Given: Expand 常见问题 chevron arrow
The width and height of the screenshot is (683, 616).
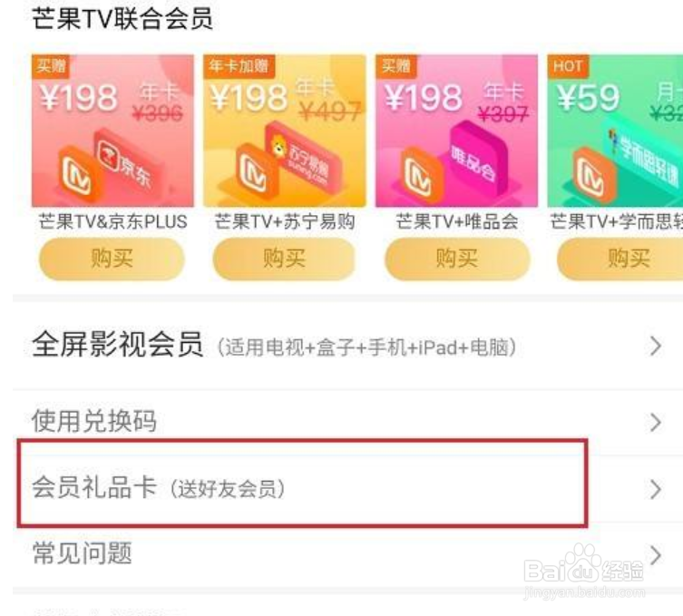Looking at the screenshot, I should [x=655, y=555].
